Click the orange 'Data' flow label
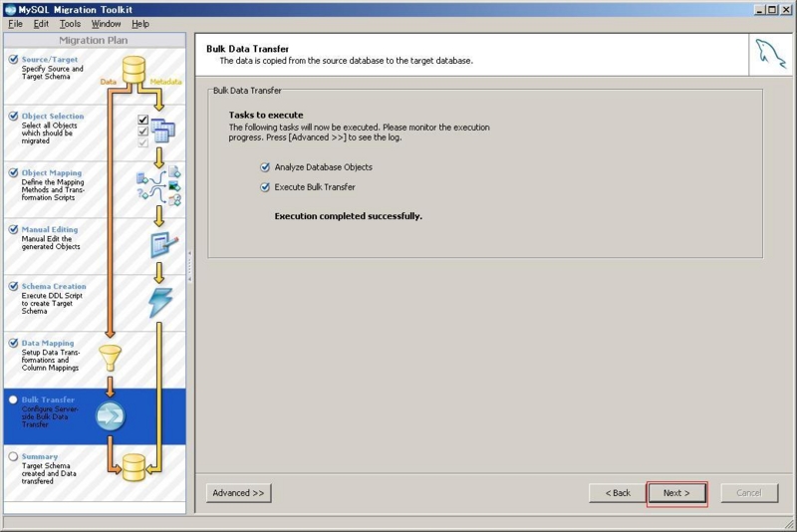The height and width of the screenshot is (532, 797). (x=109, y=82)
